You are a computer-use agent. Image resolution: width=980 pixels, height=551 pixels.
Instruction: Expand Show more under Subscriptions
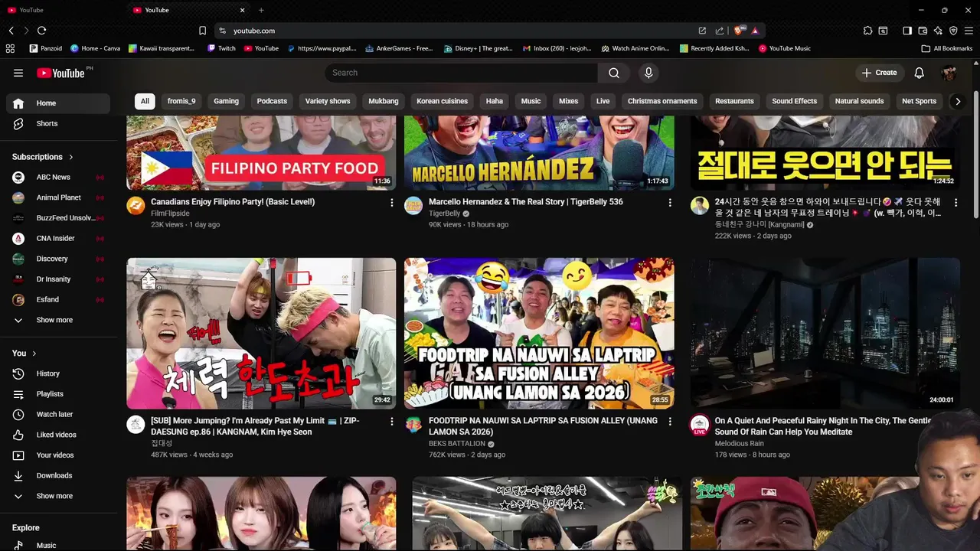point(60,320)
